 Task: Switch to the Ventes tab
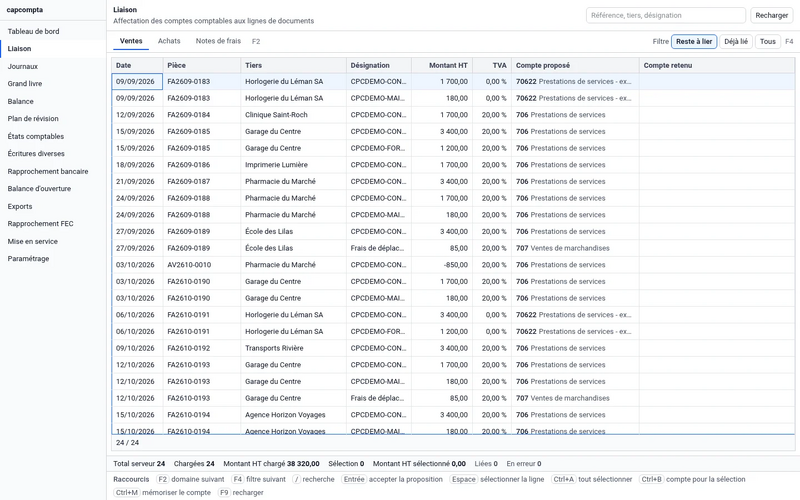(x=131, y=41)
